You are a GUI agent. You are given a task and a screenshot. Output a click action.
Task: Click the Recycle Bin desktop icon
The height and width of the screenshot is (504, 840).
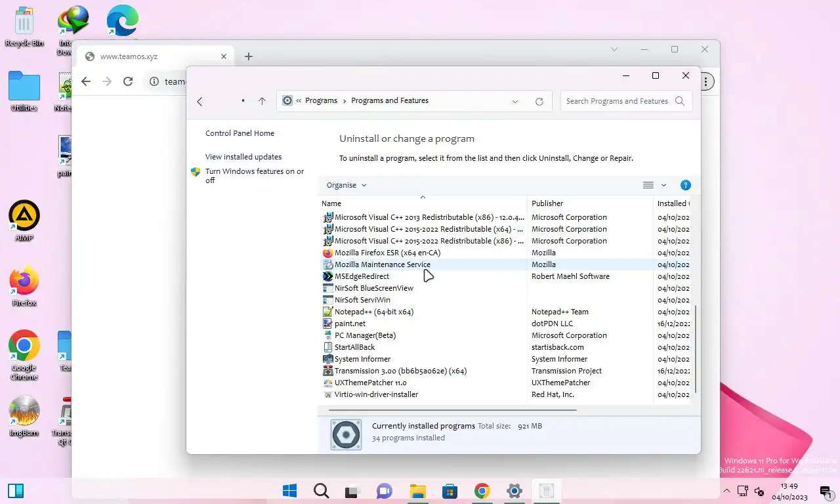[24, 28]
